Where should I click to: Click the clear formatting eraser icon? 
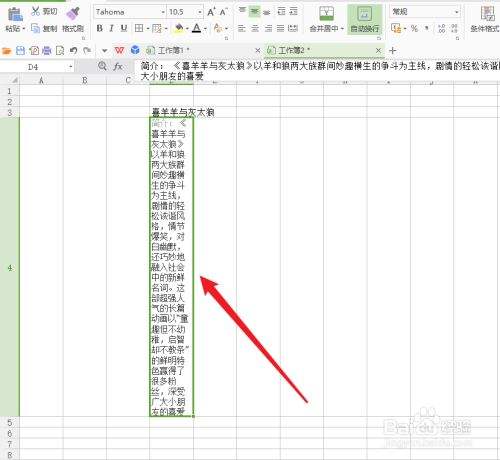pyautogui.click(x=218, y=28)
